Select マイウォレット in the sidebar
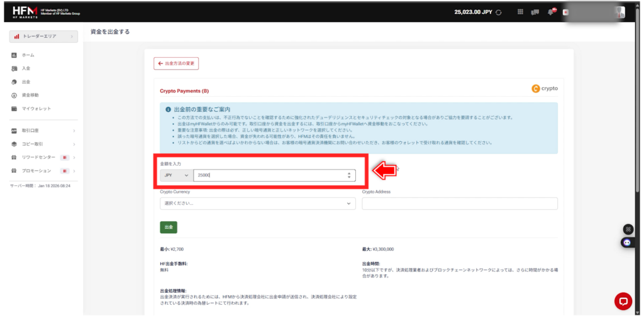Viewport: 644px width, 316px height. (36, 109)
